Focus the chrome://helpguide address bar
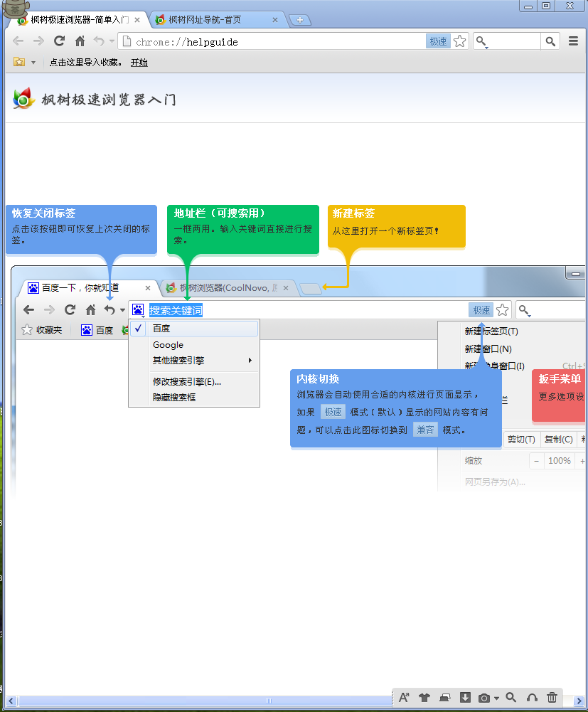The height and width of the screenshot is (712, 588). point(271,42)
